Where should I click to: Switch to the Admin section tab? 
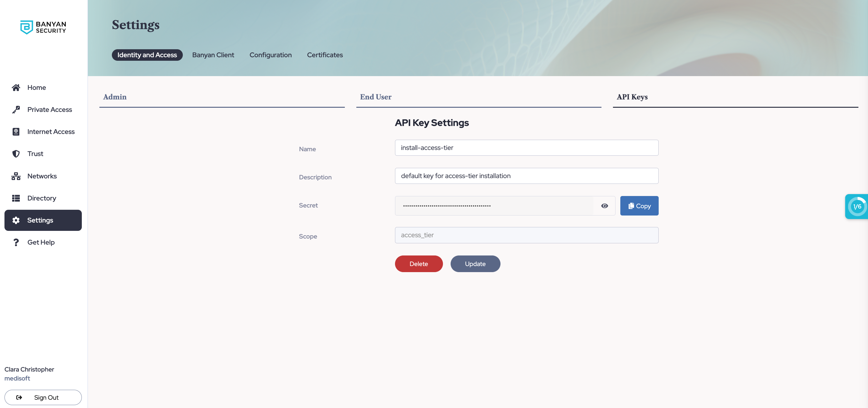coord(114,97)
